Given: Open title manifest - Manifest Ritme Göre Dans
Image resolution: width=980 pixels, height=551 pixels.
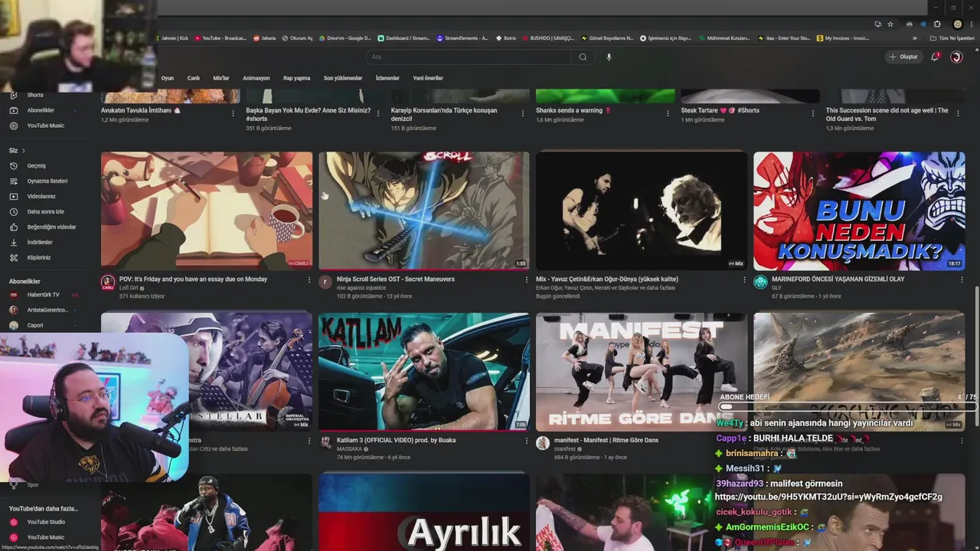Looking at the screenshot, I should click(x=606, y=440).
